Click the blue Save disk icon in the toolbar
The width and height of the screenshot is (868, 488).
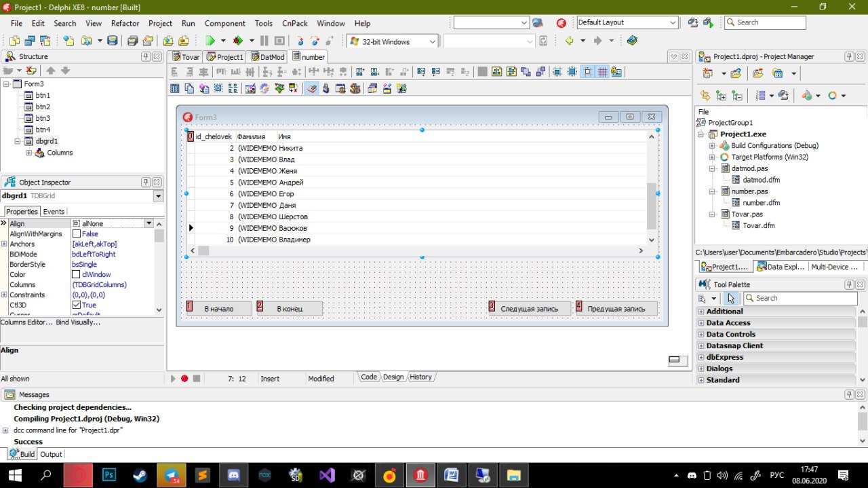tap(112, 41)
